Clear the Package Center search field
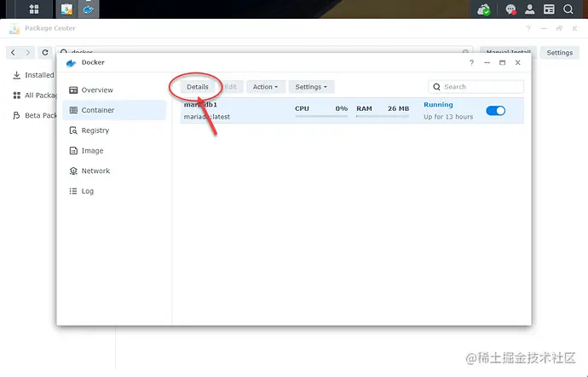This screenshot has height=377, width=588. pos(465,51)
